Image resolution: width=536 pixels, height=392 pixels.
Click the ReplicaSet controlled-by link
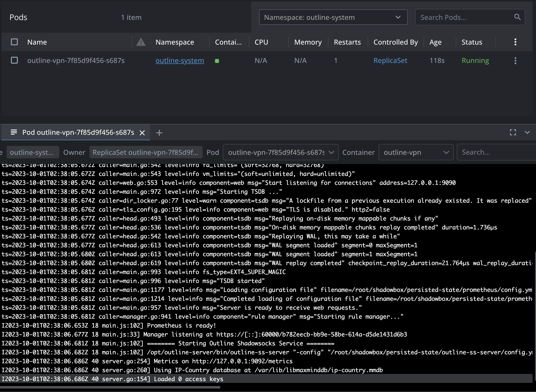click(390, 60)
